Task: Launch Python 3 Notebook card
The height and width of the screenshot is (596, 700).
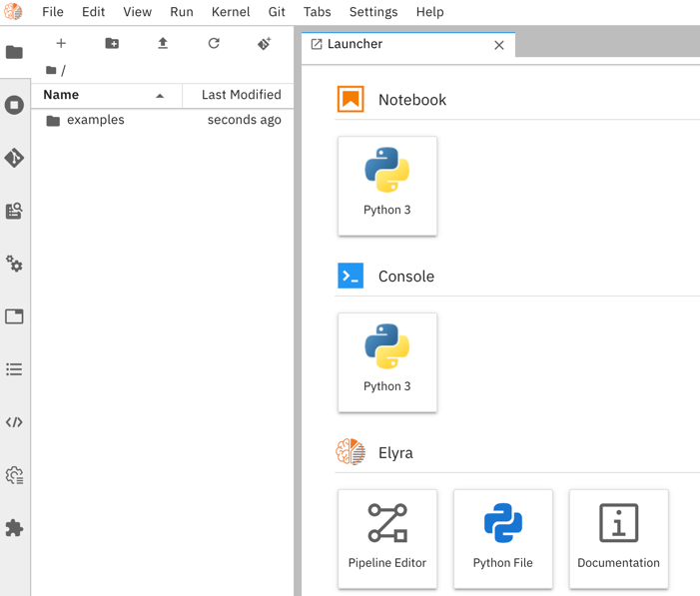Action: [x=387, y=186]
